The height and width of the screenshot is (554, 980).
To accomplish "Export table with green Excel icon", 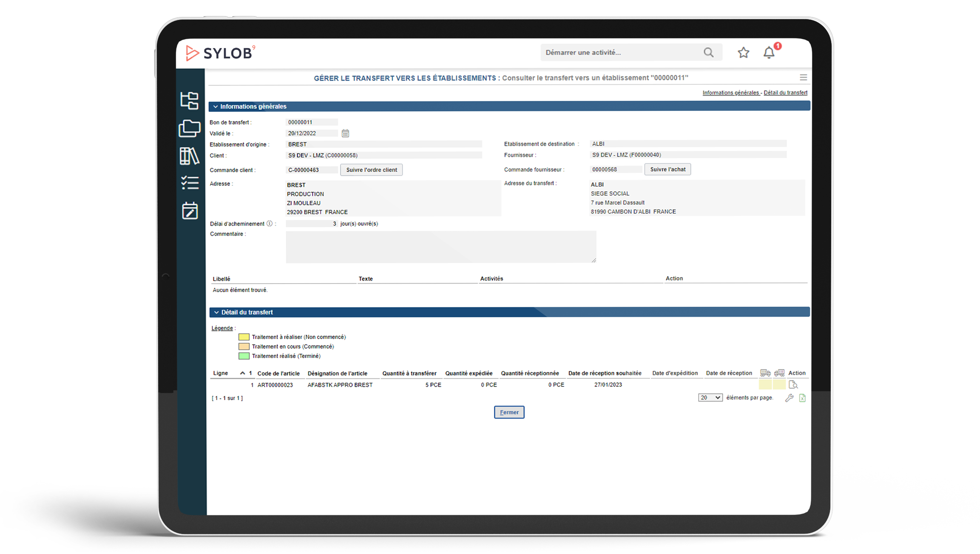I will [802, 398].
